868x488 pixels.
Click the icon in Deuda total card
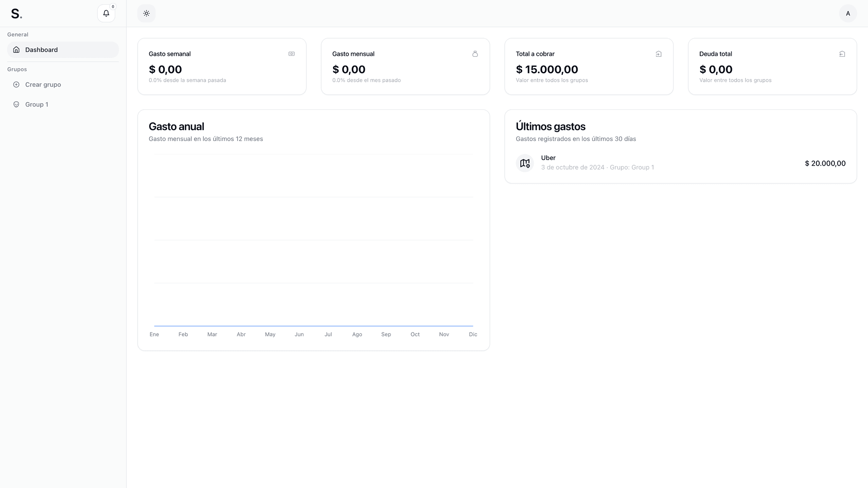click(x=842, y=54)
